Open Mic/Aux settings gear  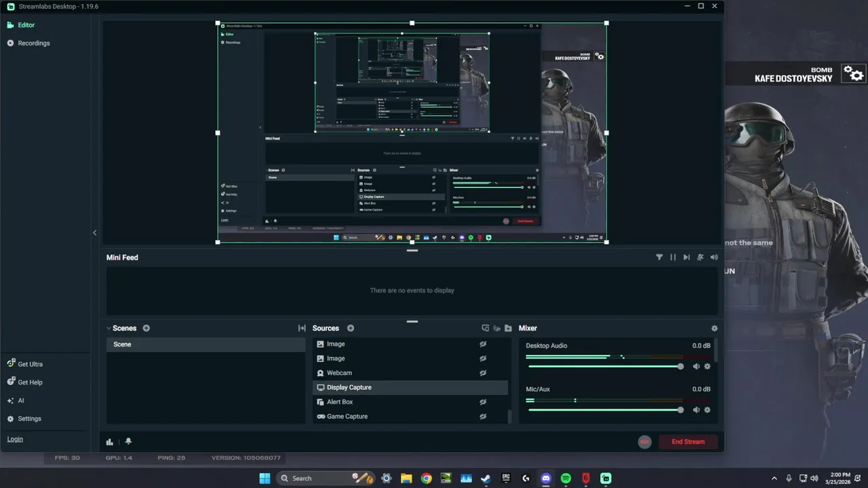[x=707, y=410]
